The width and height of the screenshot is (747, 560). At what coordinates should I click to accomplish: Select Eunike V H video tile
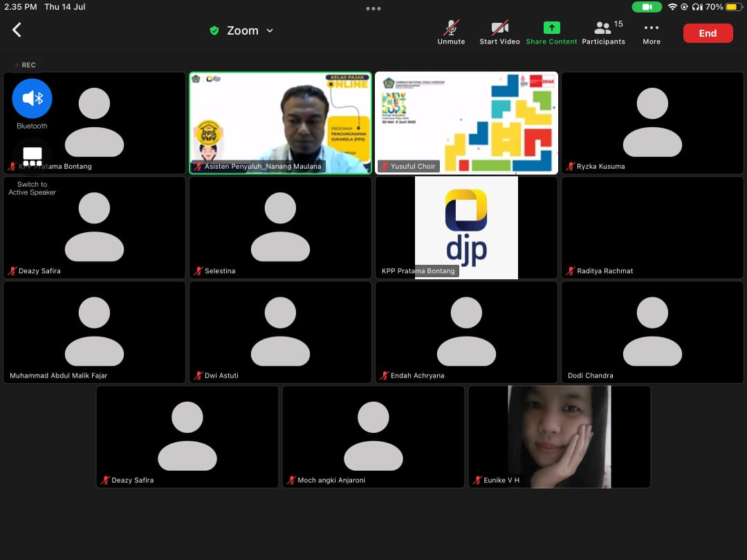tap(559, 436)
